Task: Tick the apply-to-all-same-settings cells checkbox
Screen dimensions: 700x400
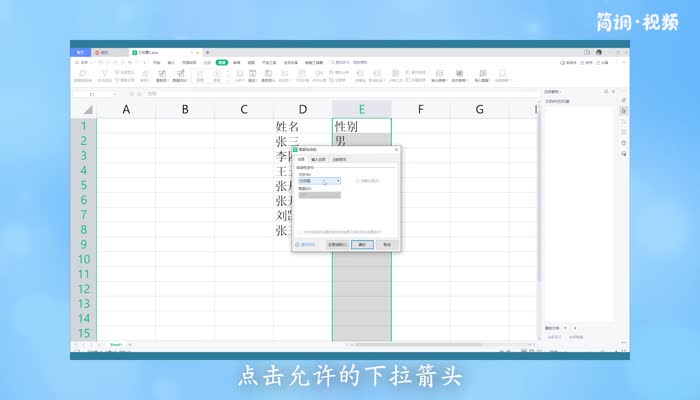Action: pyautogui.click(x=301, y=231)
